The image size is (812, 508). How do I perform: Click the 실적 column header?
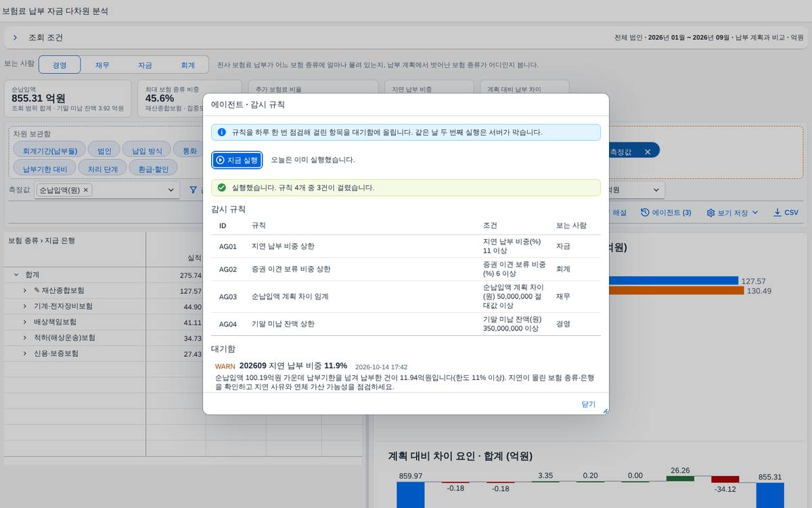(x=176, y=257)
